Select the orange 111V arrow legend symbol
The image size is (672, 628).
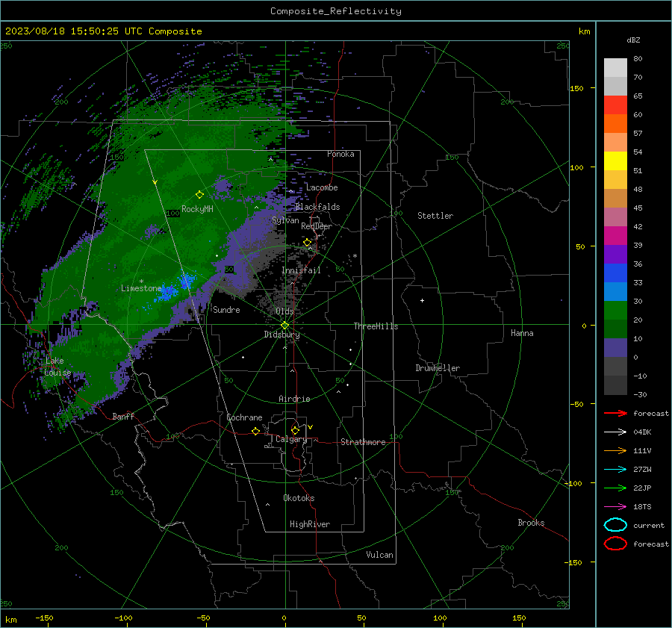pos(615,450)
